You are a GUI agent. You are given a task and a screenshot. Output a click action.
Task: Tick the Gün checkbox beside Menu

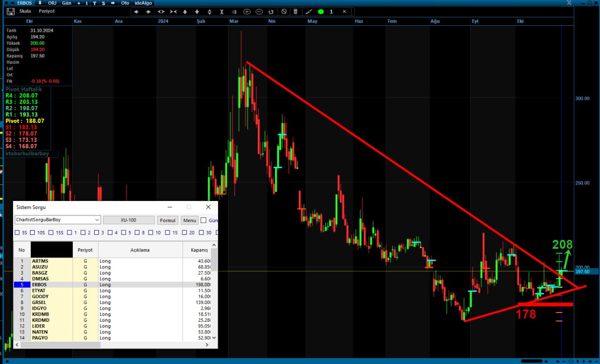click(x=203, y=220)
